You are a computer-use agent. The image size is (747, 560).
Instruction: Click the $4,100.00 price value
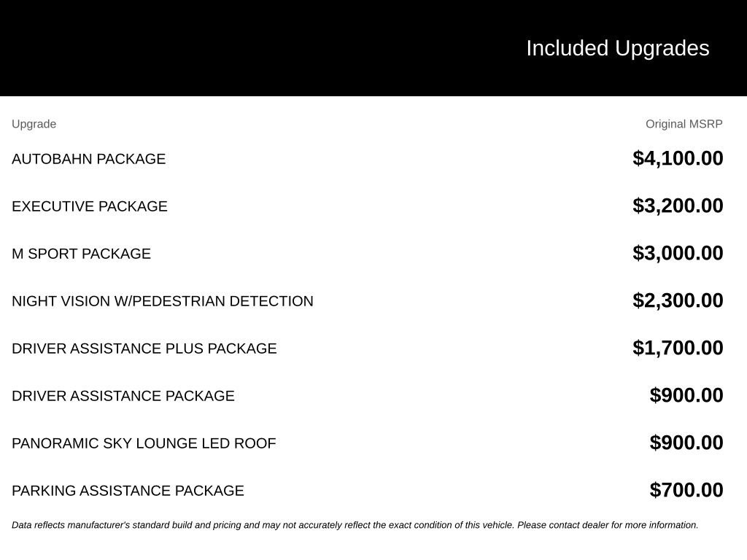tap(678, 158)
